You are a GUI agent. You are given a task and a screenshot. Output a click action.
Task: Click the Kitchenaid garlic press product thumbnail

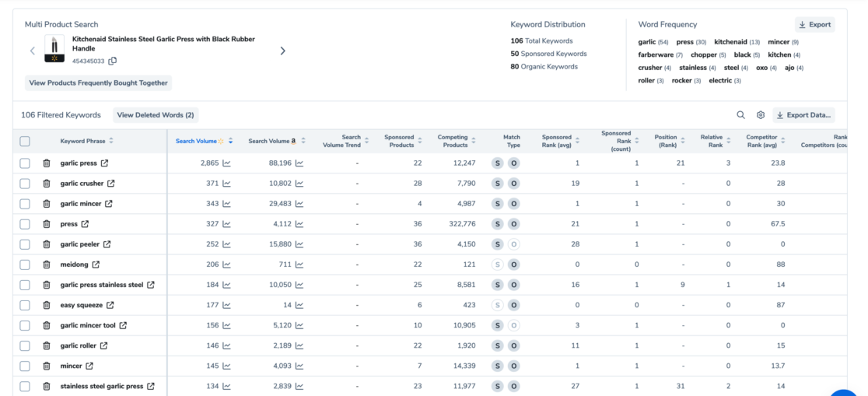pyautogui.click(x=54, y=48)
